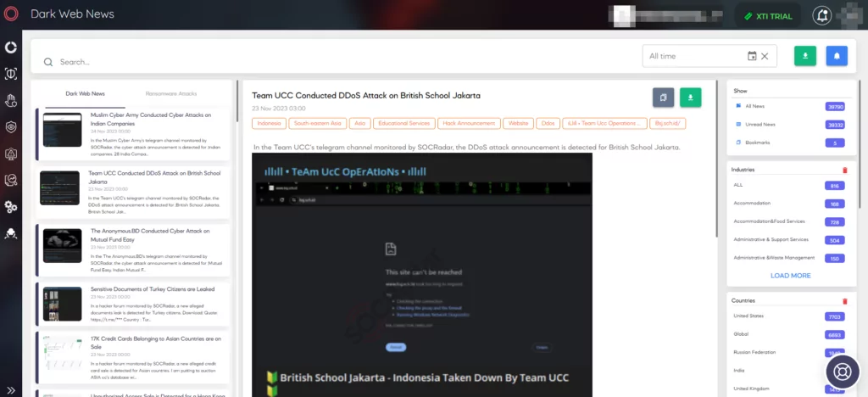Viewport: 868px width, 397px height.
Task: Open the Muslim Cyber Army Indian Companies news item
Action: pyautogui.click(x=133, y=134)
